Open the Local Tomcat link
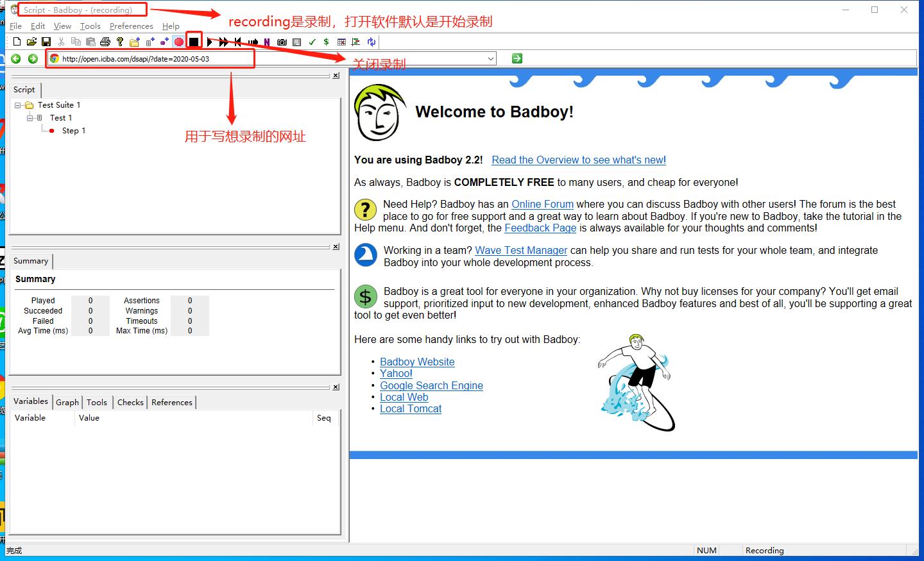This screenshot has height=561, width=924. pos(411,409)
